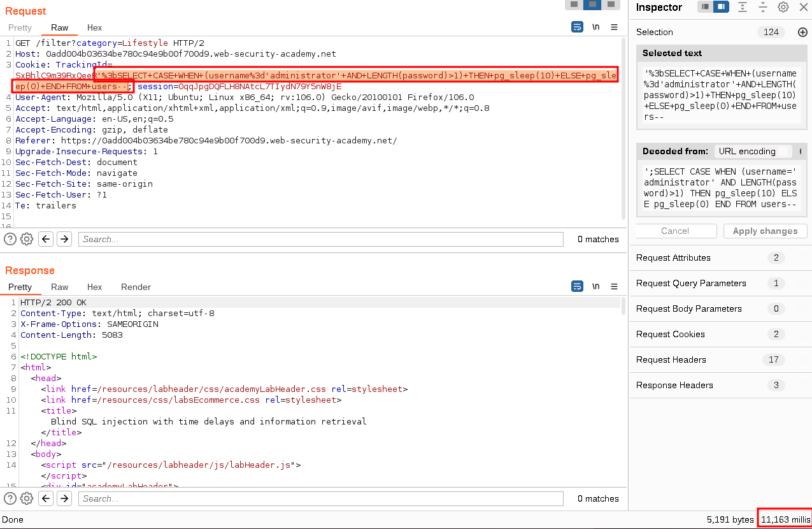Viewport: 812px width, 529px height.
Task: Click the session cookie value text
Action: click(260, 86)
